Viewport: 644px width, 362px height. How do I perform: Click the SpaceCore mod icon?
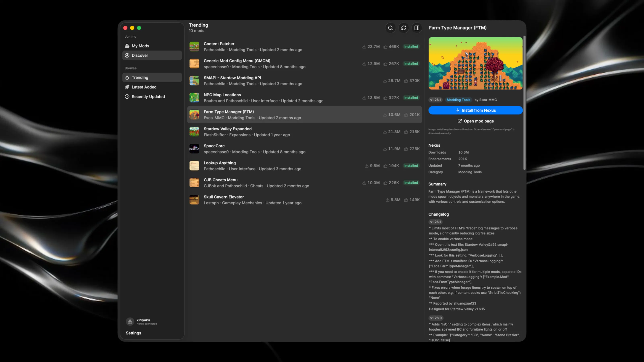click(194, 149)
